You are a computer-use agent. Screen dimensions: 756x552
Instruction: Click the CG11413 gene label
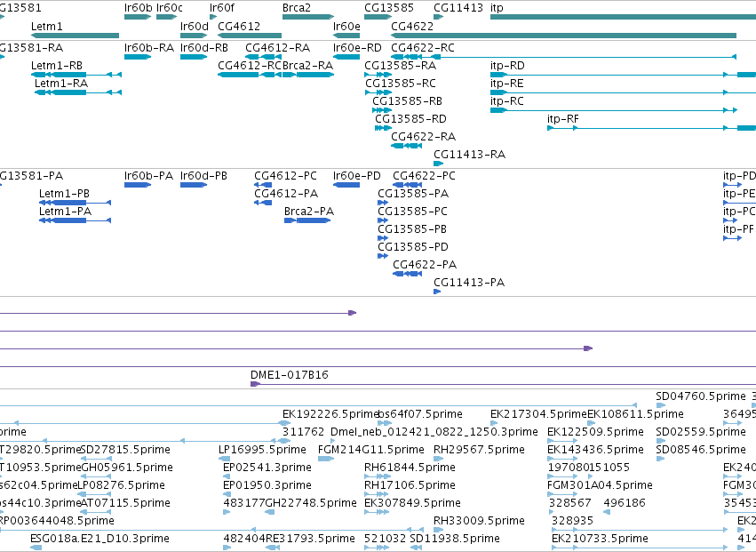[458, 8]
